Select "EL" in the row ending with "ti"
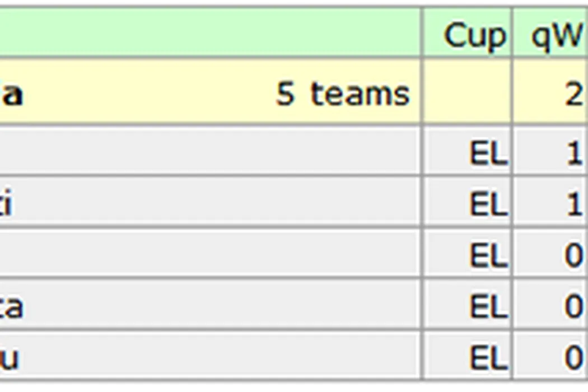The height and width of the screenshot is (392, 588). point(488,205)
